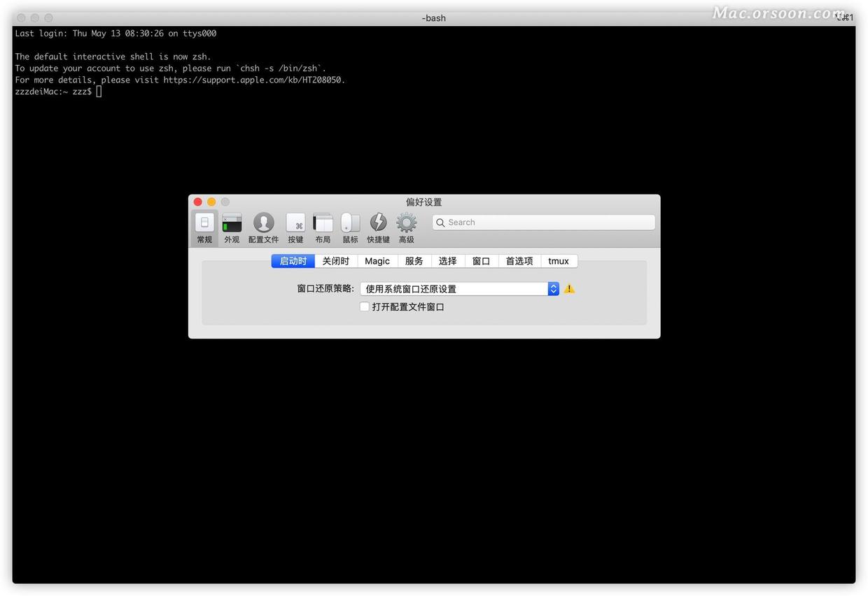Open the 高级 (Advanced) settings pane
Image resolution: width=868 pixels, height=596 pixels.
pos(406,225)
